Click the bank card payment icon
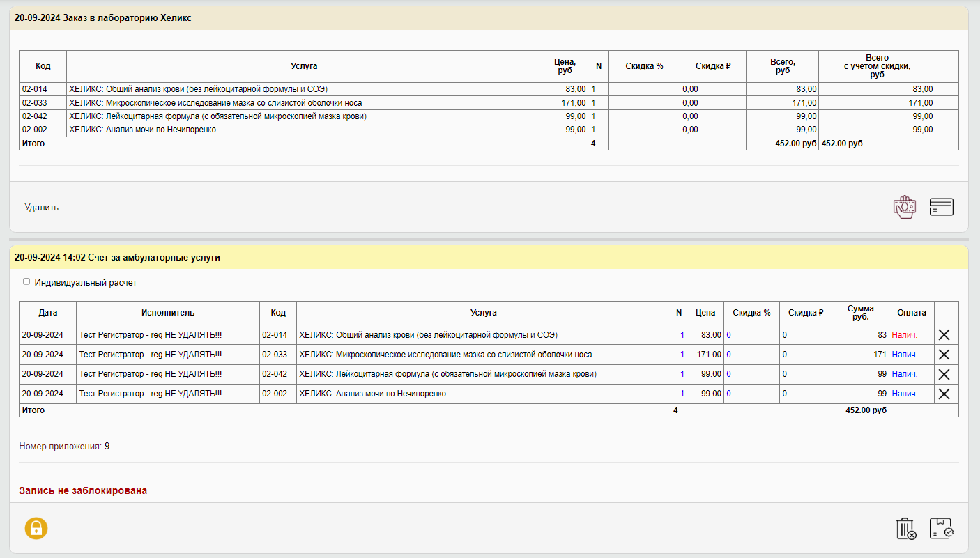The height and width of the screenshot is (558, 980). (x=942, y=207)
